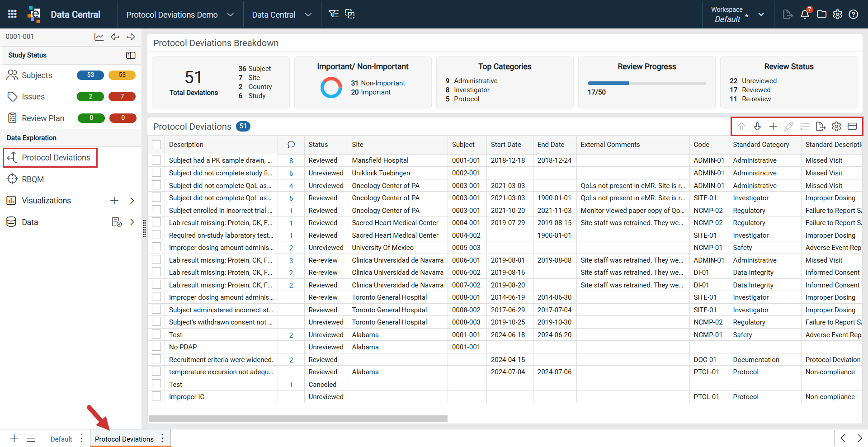Click the horizontal table scrollbar
Image resolution: width=868 pixels, height=447 pixels.
[298, 419]
